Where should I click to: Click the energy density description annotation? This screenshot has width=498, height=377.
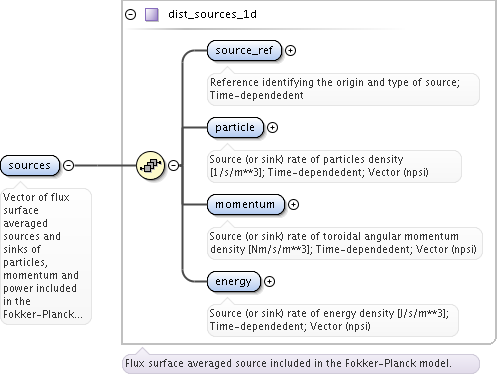(x=333, y=320)
